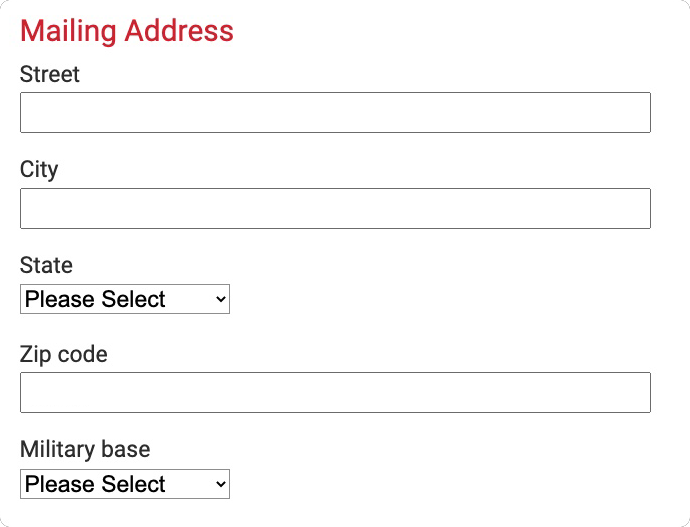Click the Street field label
This screenshot has width=690, height=527.
(x=50, y=74)
